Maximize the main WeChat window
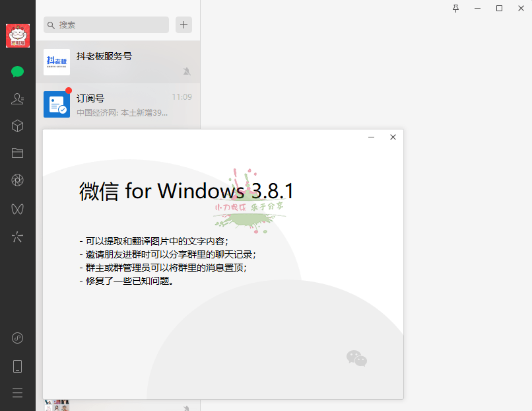 (499, 9)
